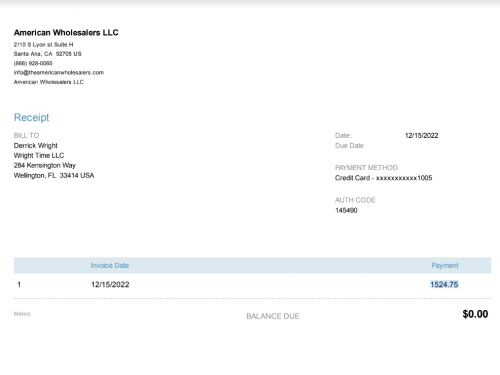Viewport: 500px width, 375px height.
Task: Select the name Derrick Wright
Action: (x=36, y=146)
